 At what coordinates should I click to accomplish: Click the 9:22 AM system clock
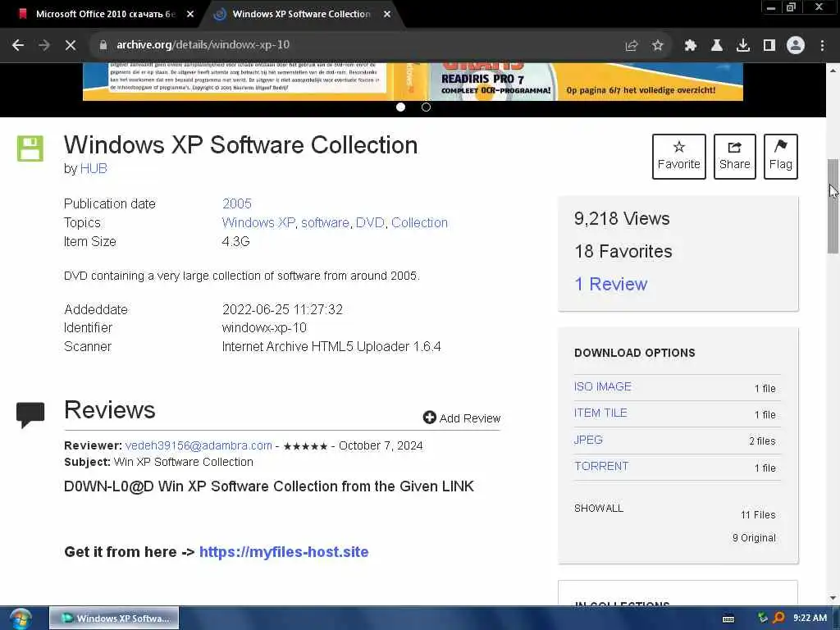[810, 618]
